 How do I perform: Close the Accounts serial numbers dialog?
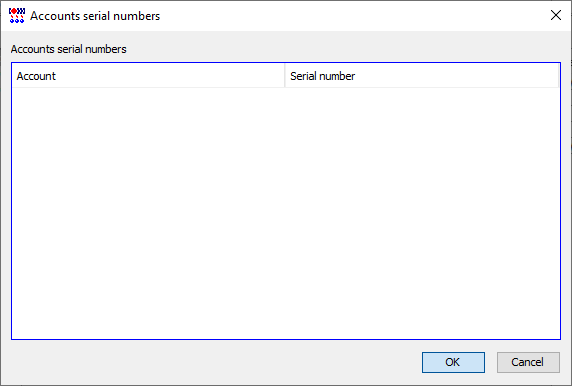coord(556,15)
